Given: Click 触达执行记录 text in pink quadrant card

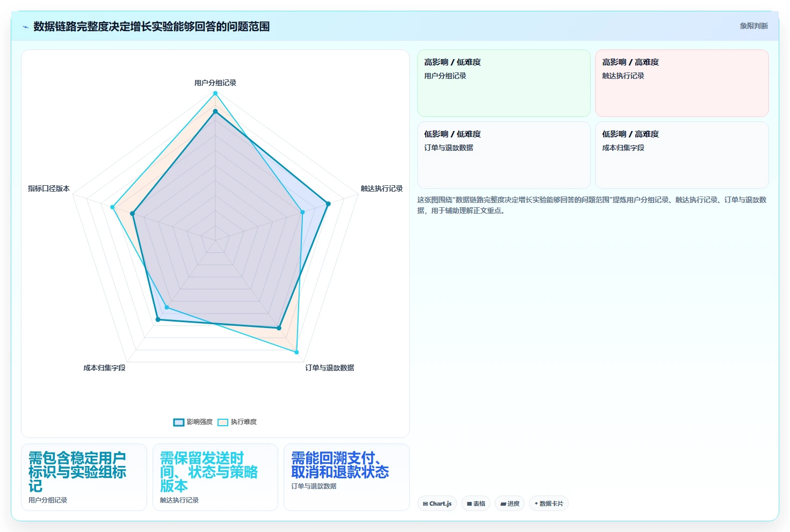Looking at the screenshot, I should [623, 76].
